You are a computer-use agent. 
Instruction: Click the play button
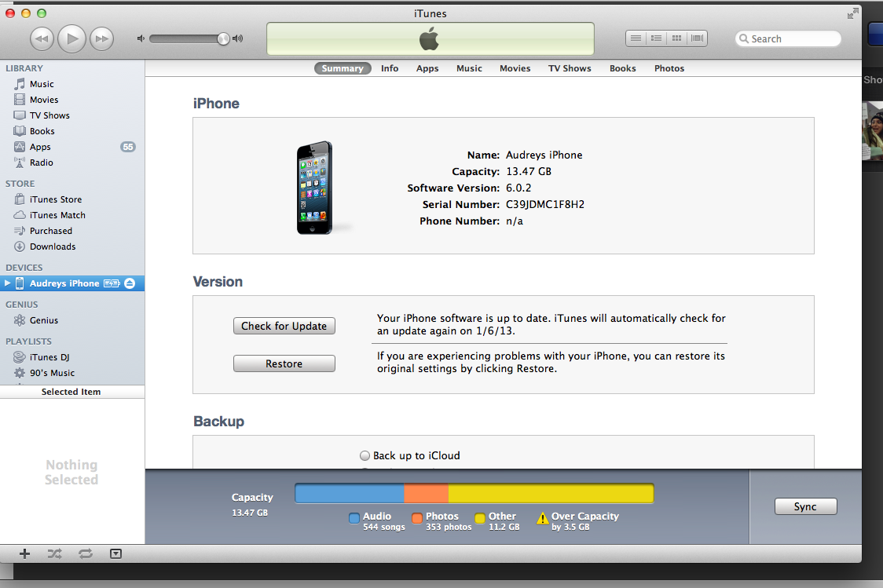tap(72, 38)
